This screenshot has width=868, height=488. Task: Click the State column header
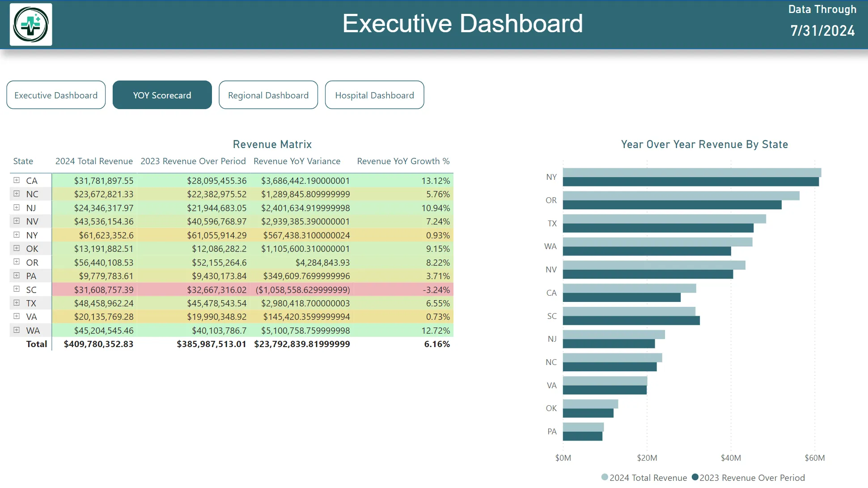tap(23, 161)
